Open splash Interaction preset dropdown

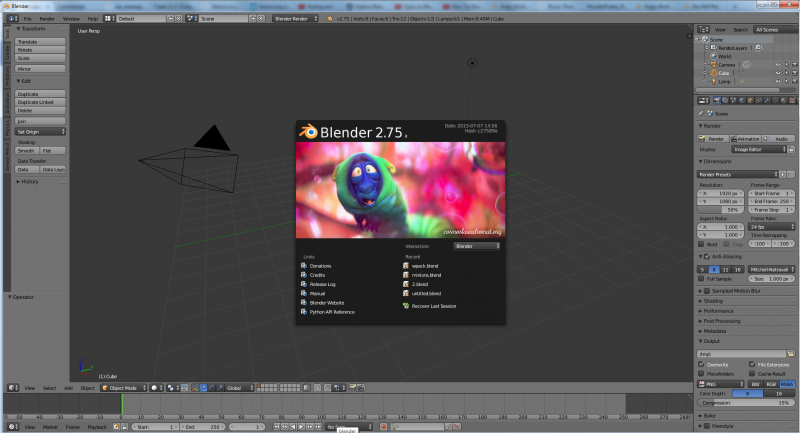[x=477, y=246]
